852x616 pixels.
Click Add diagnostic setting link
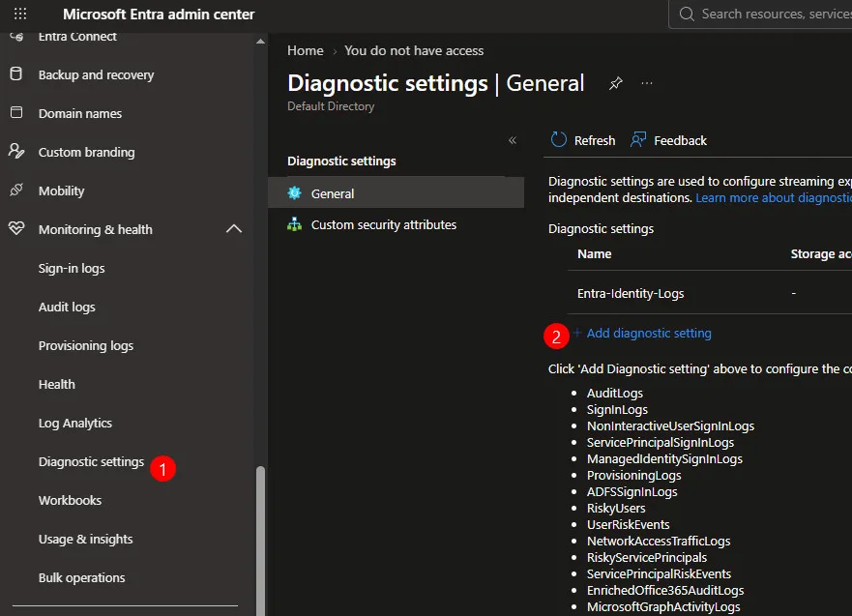[643, 333]
